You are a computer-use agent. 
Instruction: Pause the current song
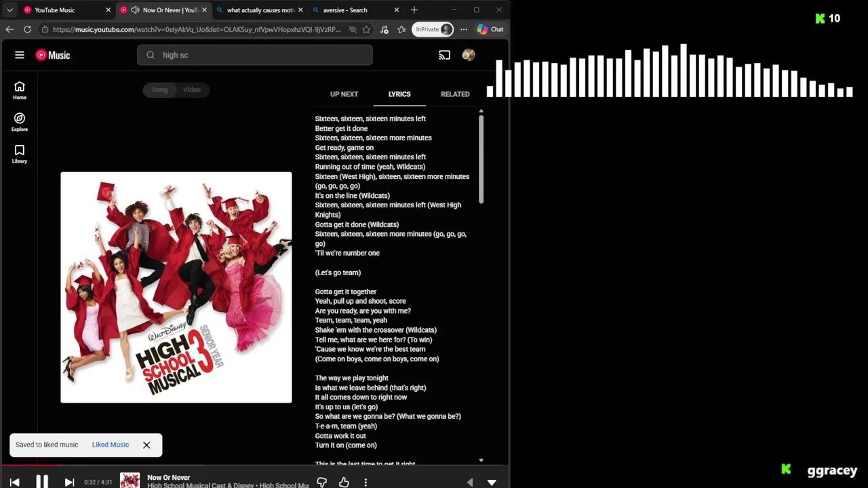42,482
